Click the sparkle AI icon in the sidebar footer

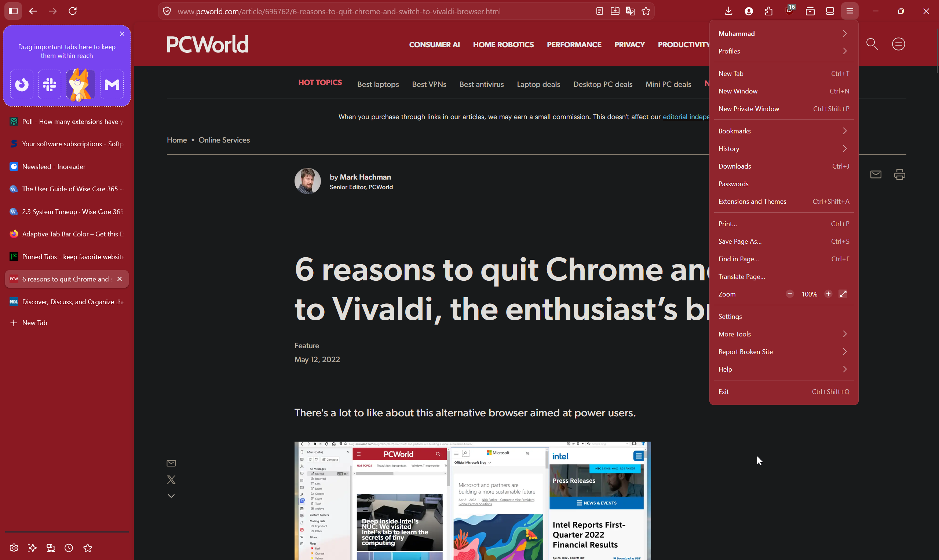pos(33,548)
